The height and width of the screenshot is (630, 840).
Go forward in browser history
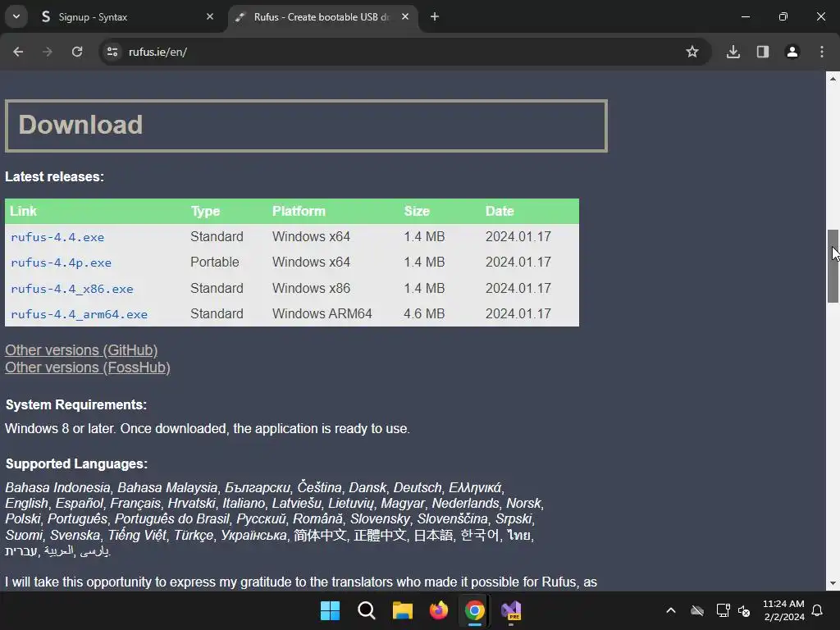point(47,52)
